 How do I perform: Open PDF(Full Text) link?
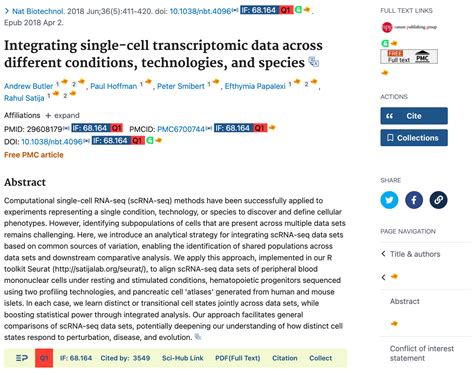click(x=238, y=358)
